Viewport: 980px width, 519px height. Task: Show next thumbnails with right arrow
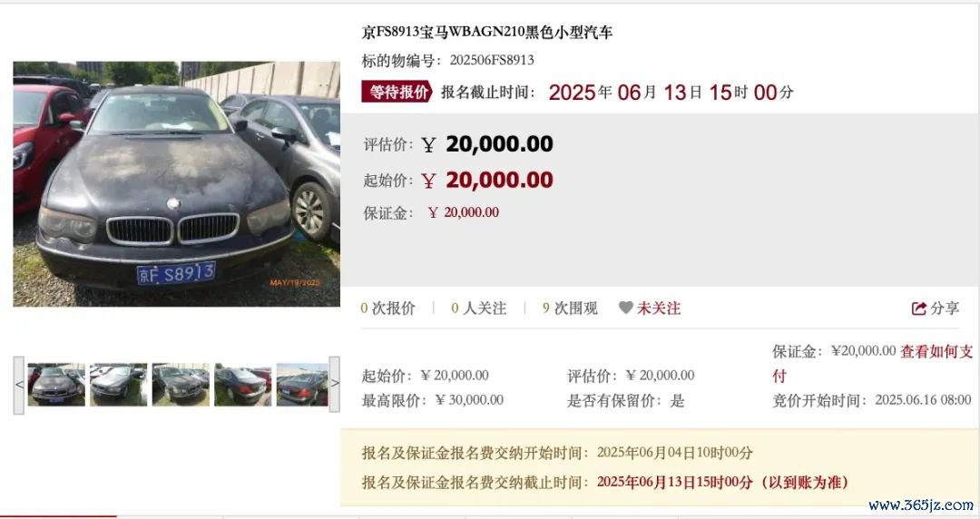(334, 385)
